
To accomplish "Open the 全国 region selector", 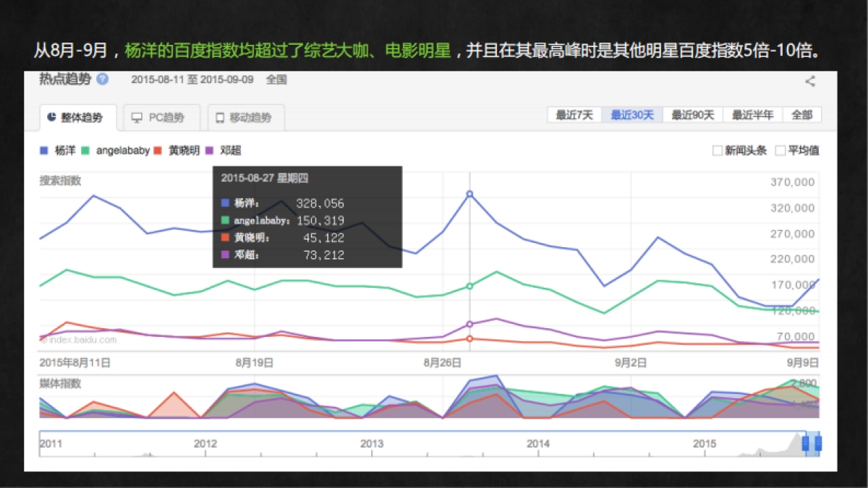I will (x=276, y=80).
